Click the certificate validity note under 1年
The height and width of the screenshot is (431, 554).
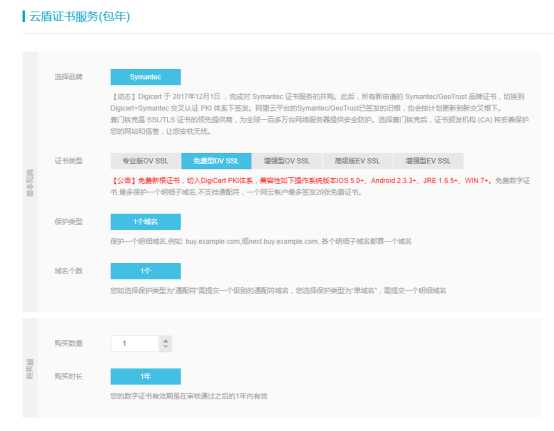pyautogui.click(x=189, y=396)
